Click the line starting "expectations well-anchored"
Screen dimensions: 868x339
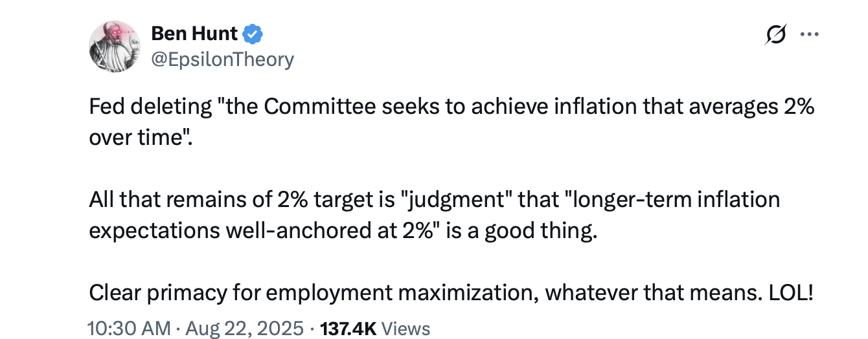pos(343,231)
